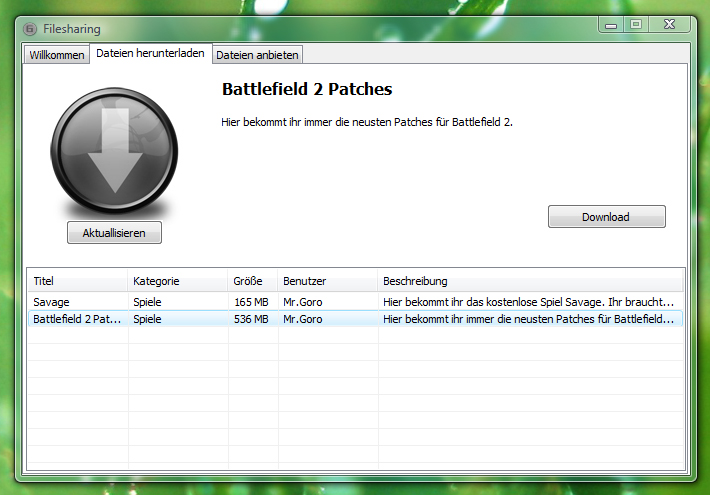The width and height of the screenshot is (710, 495).
Task: Minimize the Filesharing window
Action: pos(611,25)
